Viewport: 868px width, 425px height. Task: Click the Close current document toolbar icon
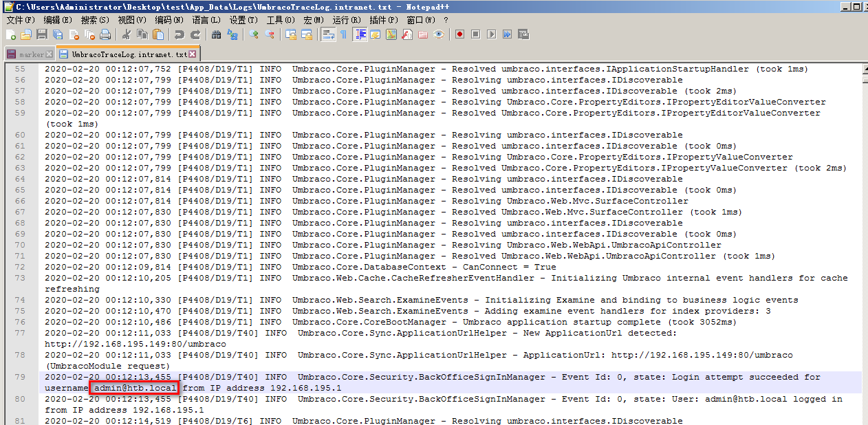pyautogui.click(x=74, y=34)
